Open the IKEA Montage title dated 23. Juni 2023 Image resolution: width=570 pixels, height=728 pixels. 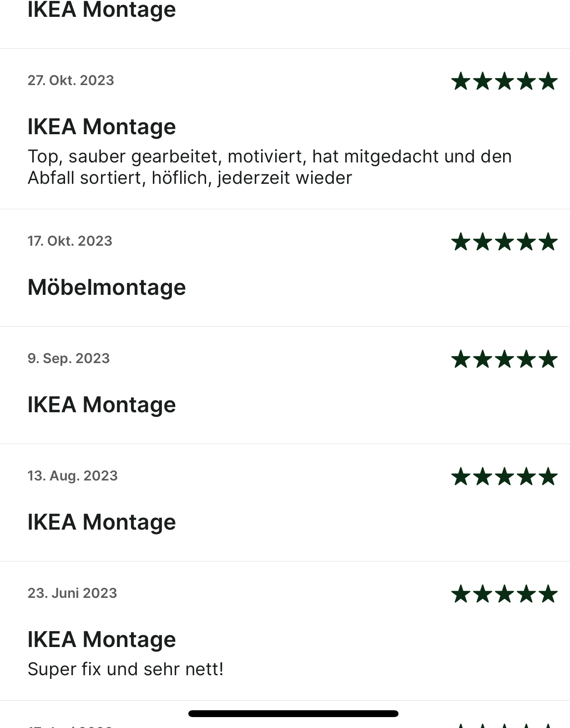tap(101, 640)
